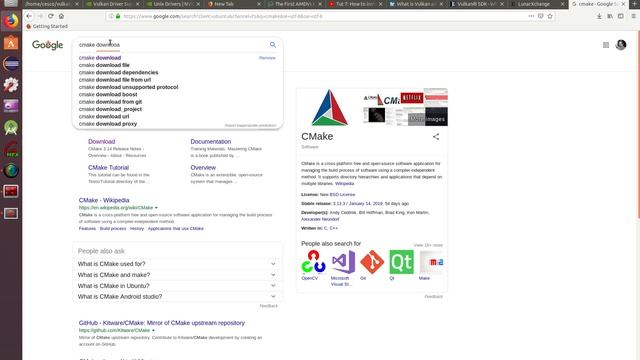Open the GitHub Kitware/CMake result
The image size is (640, 360).
[x=162, y=323]
